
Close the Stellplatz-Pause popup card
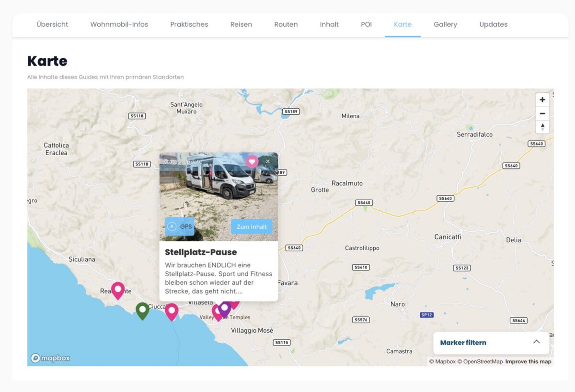tap(268, 162)
